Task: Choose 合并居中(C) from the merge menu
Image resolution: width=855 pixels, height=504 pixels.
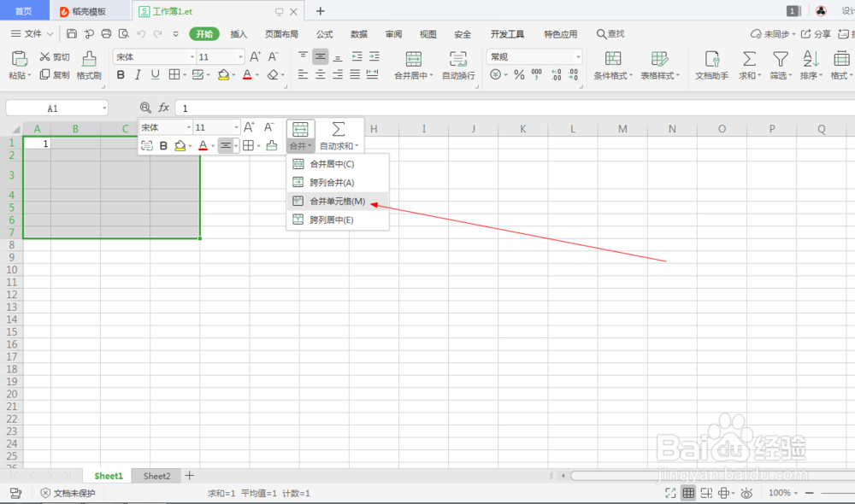Action: pos(338,164)
